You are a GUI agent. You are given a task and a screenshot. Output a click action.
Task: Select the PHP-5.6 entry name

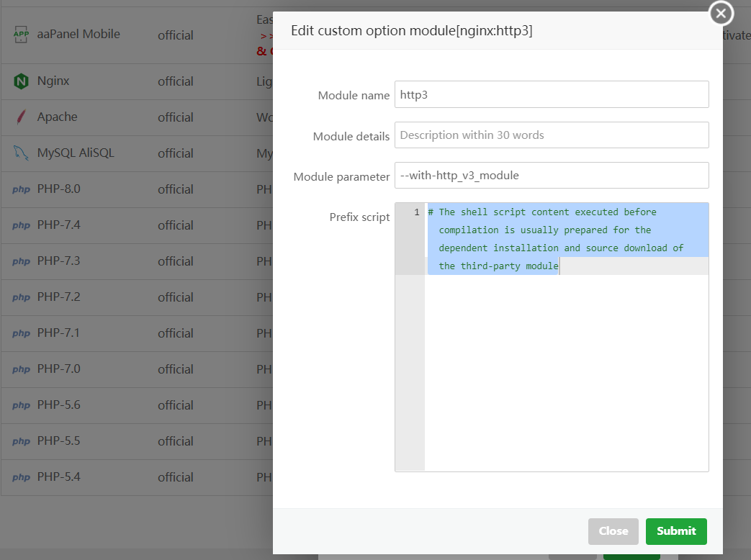pos(58,405)
